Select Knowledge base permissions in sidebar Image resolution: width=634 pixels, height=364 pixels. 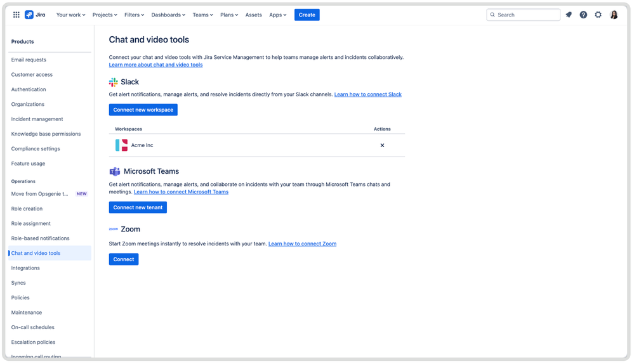(50, 134)
